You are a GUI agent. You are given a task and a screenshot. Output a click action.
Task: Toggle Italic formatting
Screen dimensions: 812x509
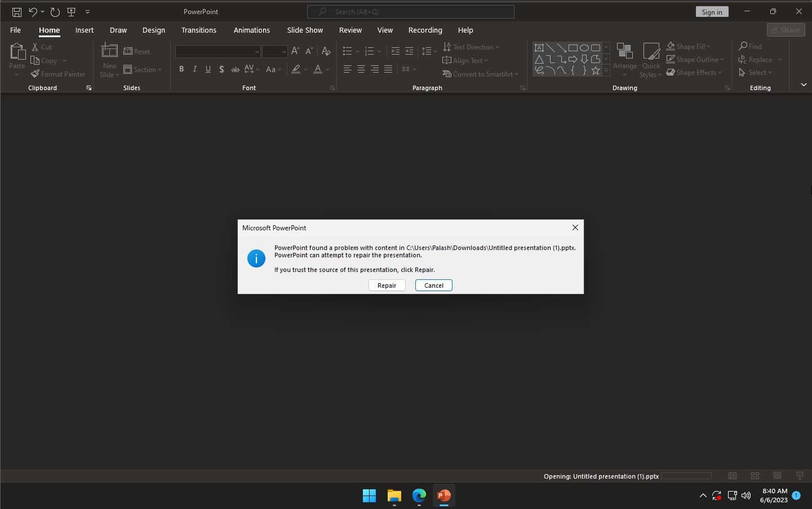tap(195, 69)
